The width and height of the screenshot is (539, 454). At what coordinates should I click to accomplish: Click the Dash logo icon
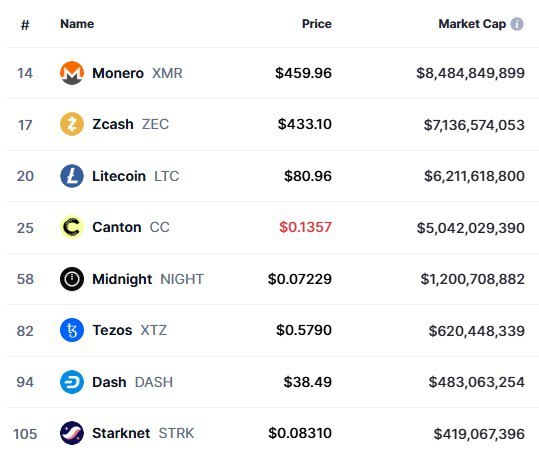[72, 382]
